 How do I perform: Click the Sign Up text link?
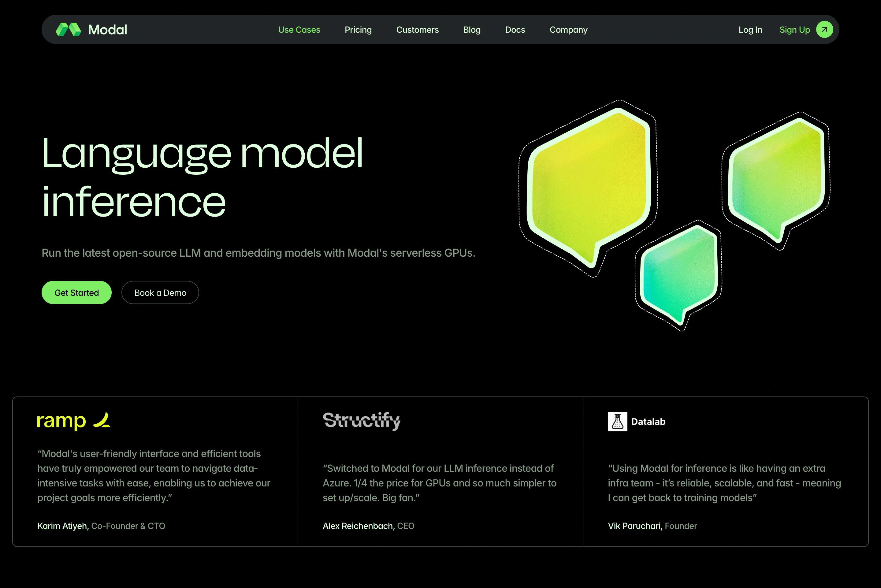(x=794, y=30)
